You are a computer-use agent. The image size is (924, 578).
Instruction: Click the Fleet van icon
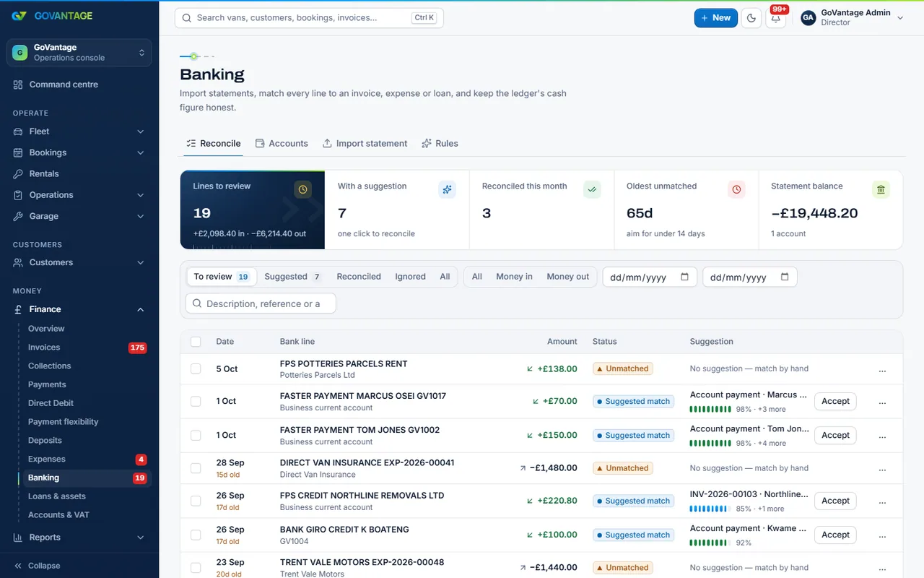point(18,131)
